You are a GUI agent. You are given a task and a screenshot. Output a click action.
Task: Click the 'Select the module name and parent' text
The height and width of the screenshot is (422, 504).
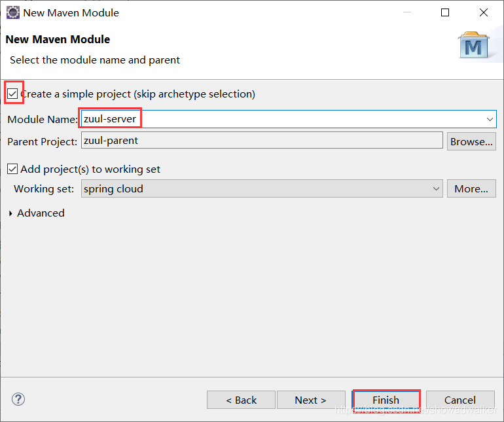click(x=95, y=60)
